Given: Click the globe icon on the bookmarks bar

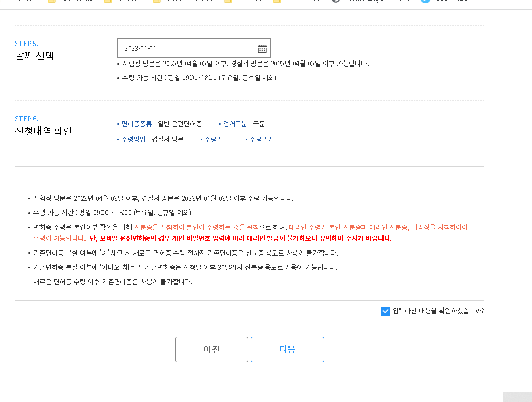Looking at the screenshot, I should tap(335, 2).
